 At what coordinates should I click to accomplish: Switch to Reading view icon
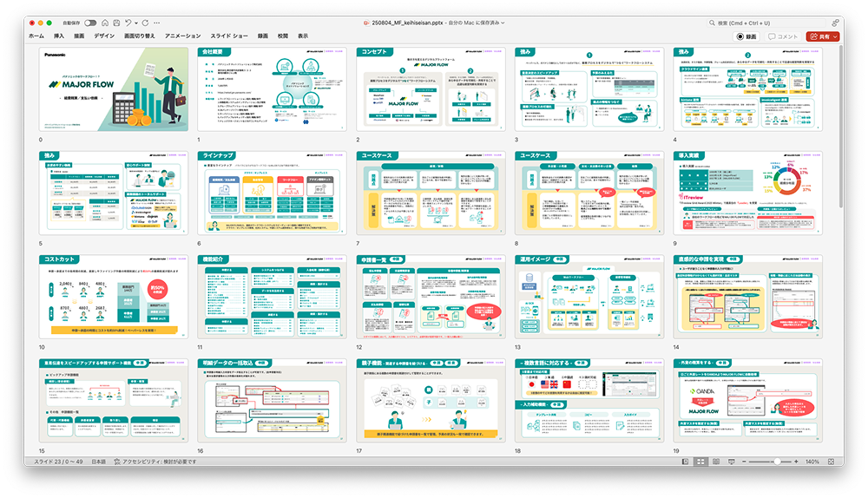point(716,462)
